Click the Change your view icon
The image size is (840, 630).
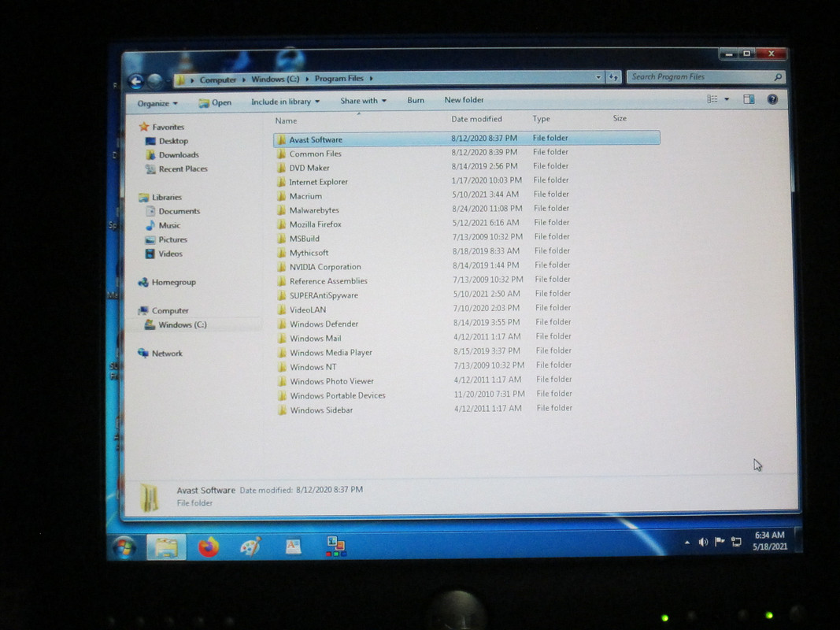point(712,99)
